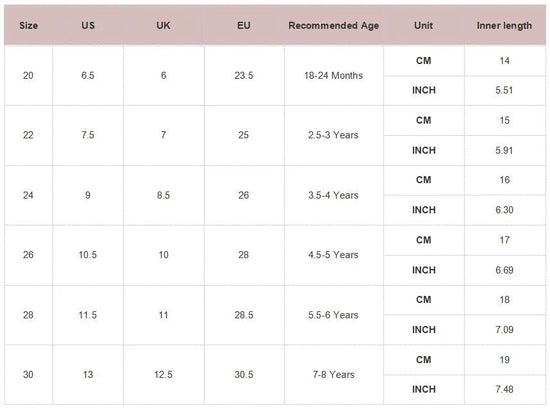Select the 7.48 inch length value
The height and width of the screenshot is (408, 550).
[x=504, y=389]
